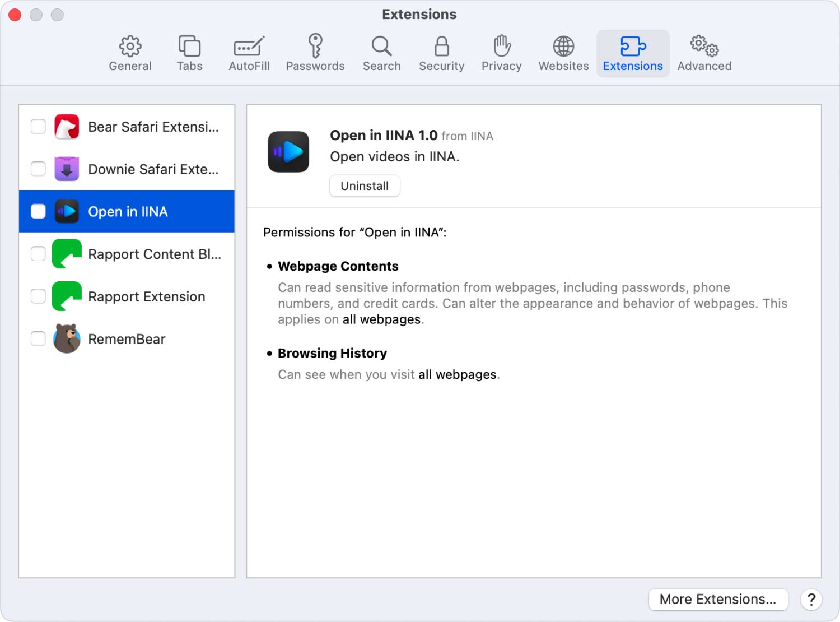The width and height of the screenshot is (840, 622).
Task: Switch to the Tabs tab label
Action: [x=189, y=66]
